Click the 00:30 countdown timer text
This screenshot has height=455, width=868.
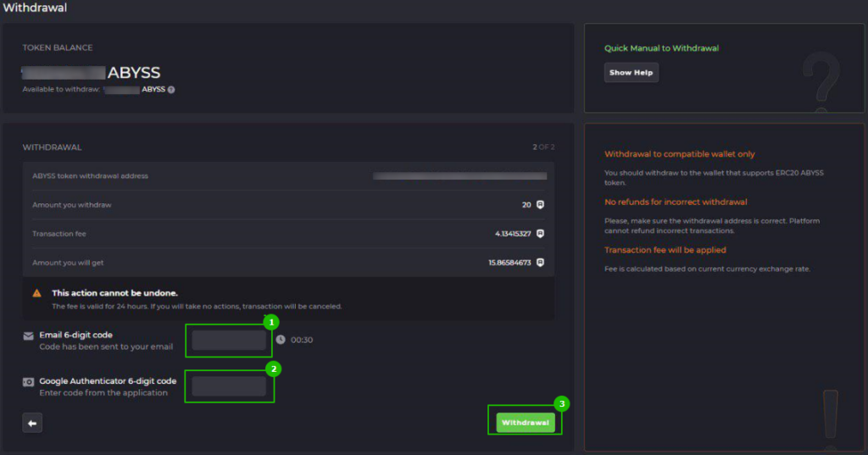[x=302, y=340]
